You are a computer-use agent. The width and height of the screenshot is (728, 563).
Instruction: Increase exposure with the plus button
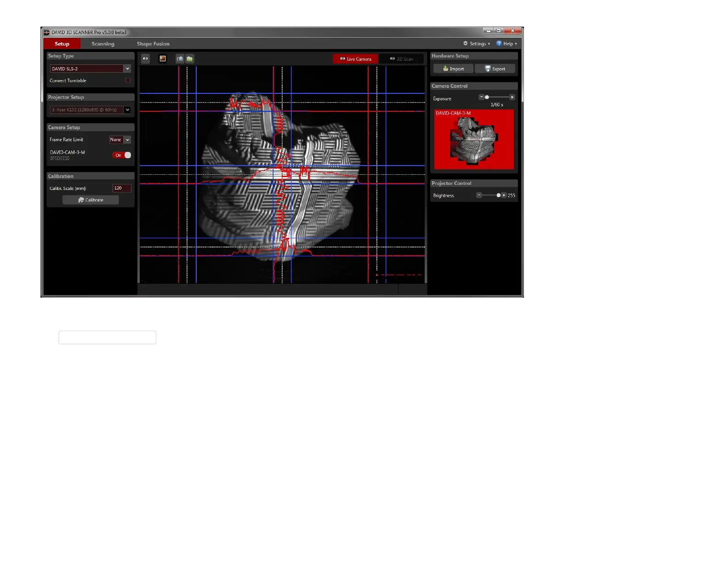512,97
